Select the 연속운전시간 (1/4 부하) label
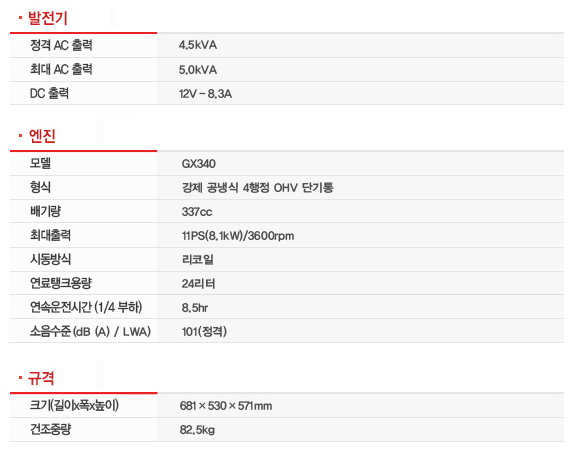This screenshot has width=587, height=453. point(86,307)
